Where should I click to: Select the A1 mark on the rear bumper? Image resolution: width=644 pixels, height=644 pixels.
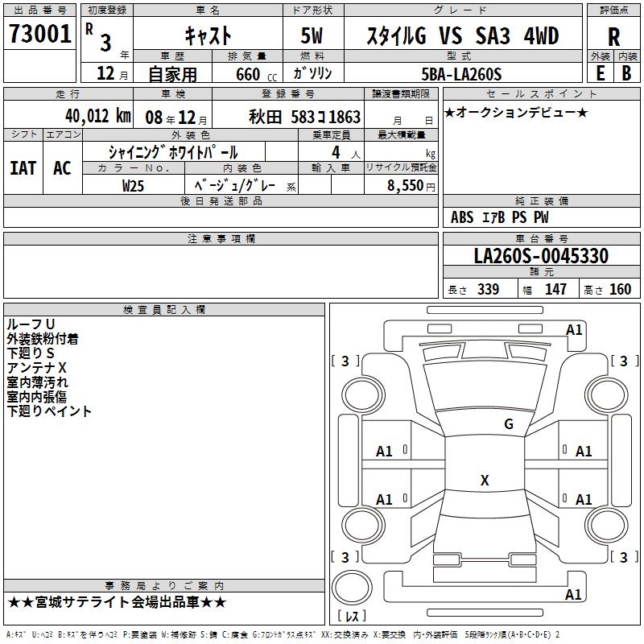point(574,595)
